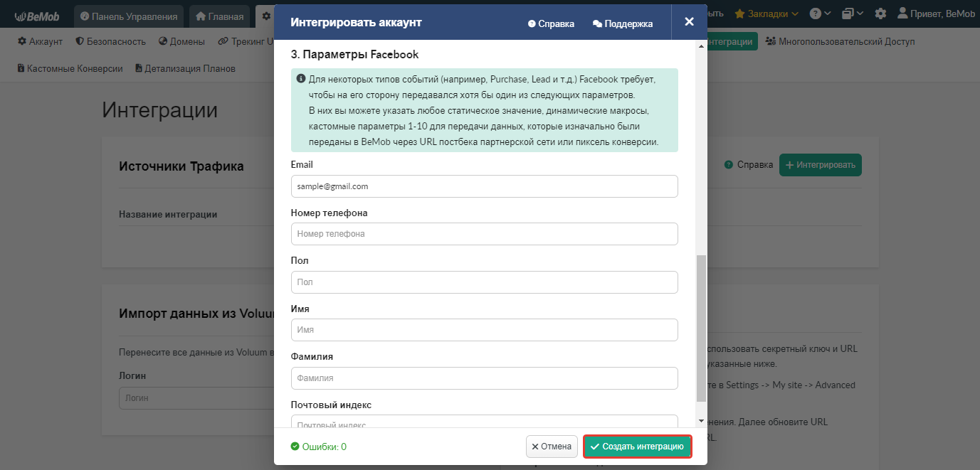The height and width of the screenshot is (470, 980).
Task: Click the BeMob logo
Action: coord(37,15)
